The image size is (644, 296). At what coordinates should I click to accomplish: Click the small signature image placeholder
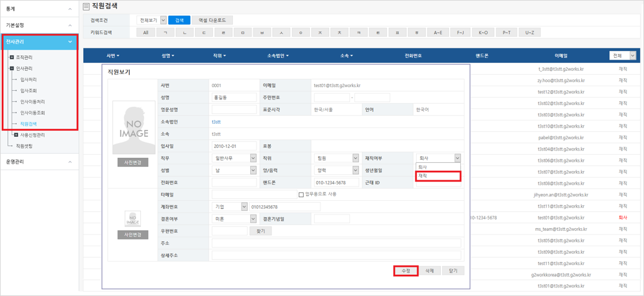(x=133, y=219)
